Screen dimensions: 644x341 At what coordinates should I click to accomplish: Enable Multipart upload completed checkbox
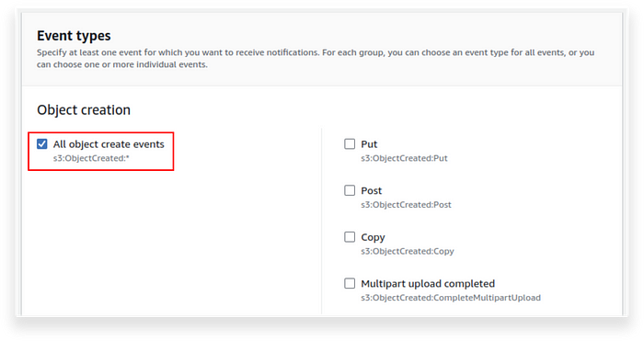tap(350, 283)
